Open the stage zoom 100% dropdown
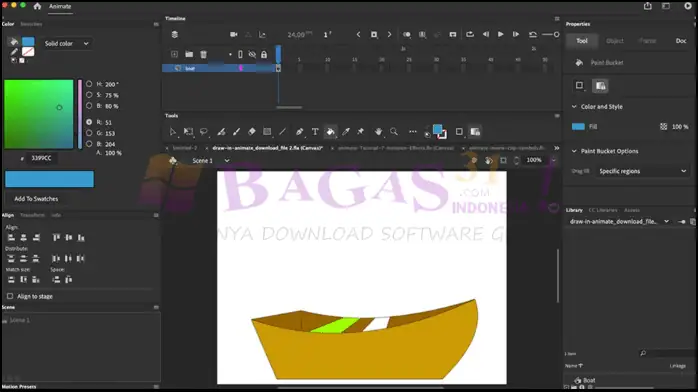Image resolution: width=698 pixels, height=392 pixels. pos(553,160)
